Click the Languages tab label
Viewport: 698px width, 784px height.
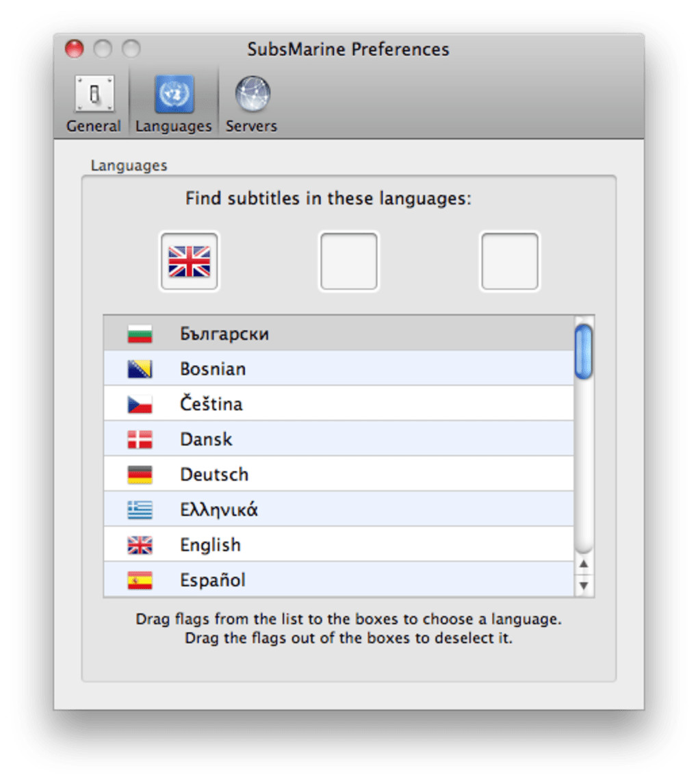click(x=173, y=127)
